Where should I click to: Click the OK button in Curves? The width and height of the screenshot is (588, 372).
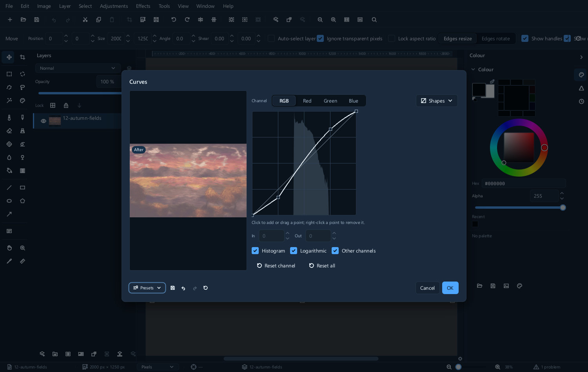tap(450, 288)
